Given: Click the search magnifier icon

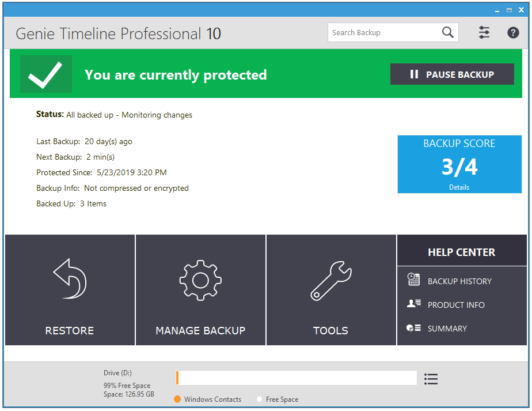Looking at the screenshot, I should click(448, 32).
